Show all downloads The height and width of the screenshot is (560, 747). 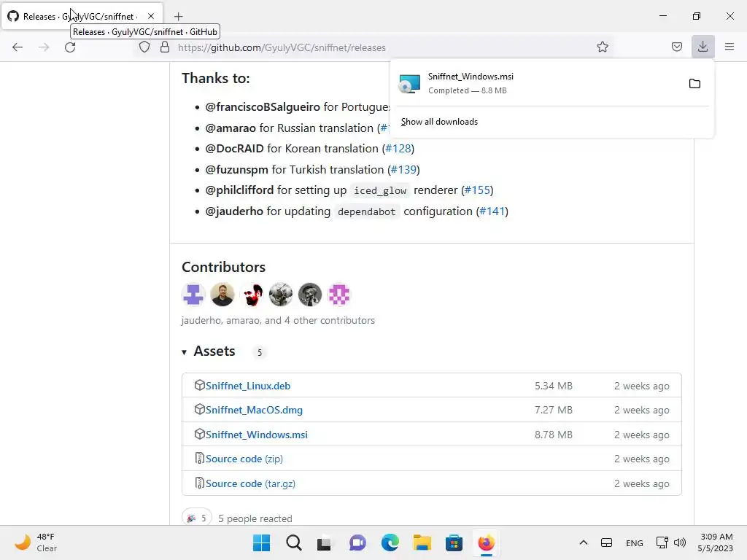(x=439, y=122)
